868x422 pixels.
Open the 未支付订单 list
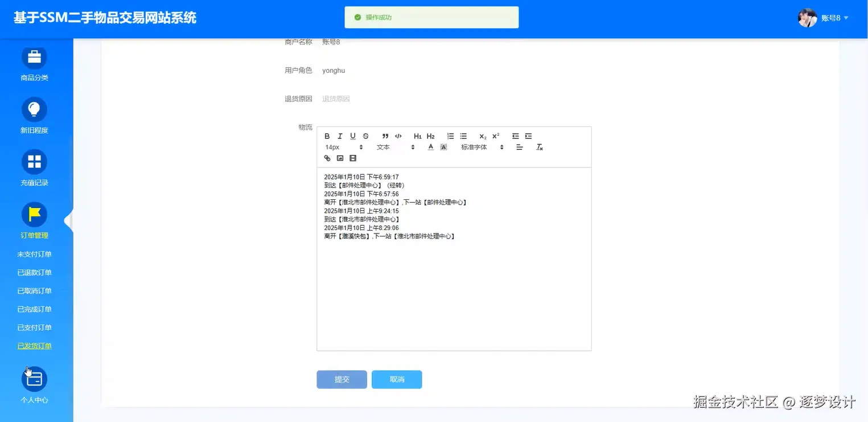pyautogui.click(x=34, y=254)
